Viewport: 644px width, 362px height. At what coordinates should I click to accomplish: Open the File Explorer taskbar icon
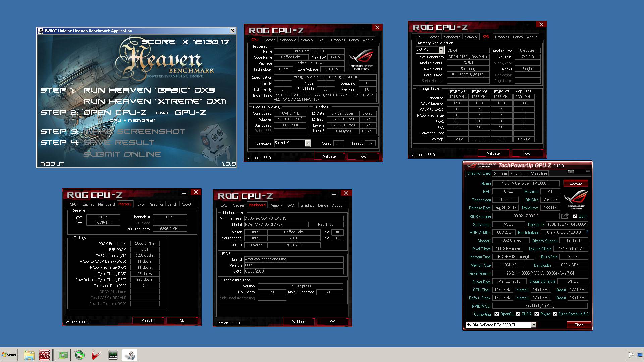(29, 355)
